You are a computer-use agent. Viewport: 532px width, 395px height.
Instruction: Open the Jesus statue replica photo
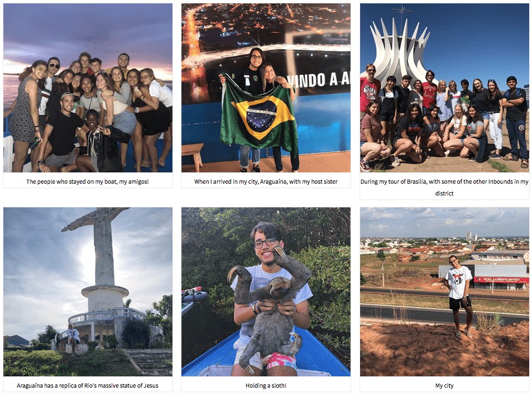[88, 292]
